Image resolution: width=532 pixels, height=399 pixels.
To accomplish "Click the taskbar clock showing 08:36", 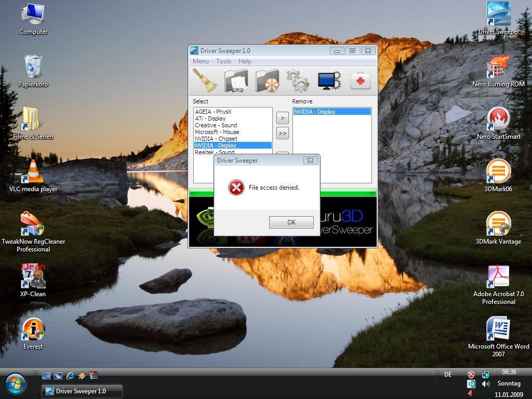I will [x=509, y=372].
